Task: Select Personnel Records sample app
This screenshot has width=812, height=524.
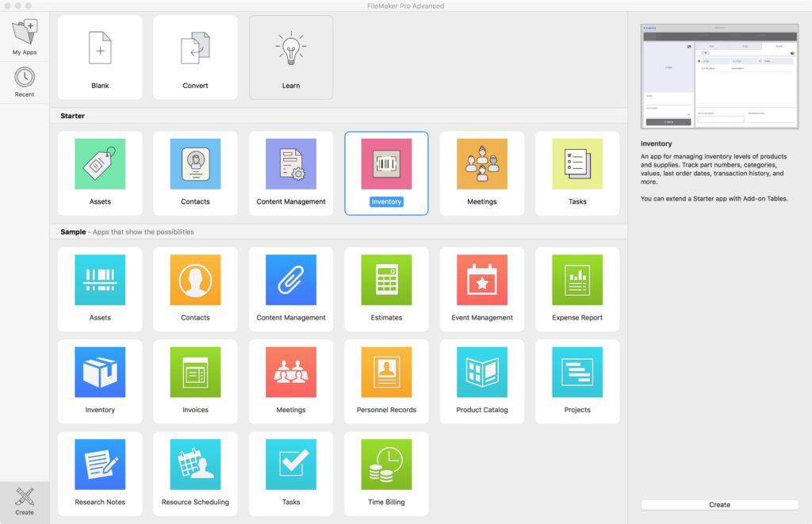Action: pos(386,381)
